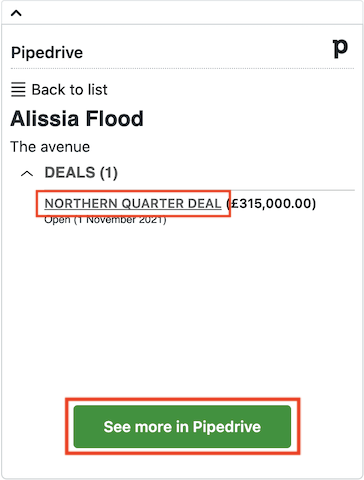364x480 pixels.
Task: Collapse the Deals section chevron
Action: click(27, 173)
